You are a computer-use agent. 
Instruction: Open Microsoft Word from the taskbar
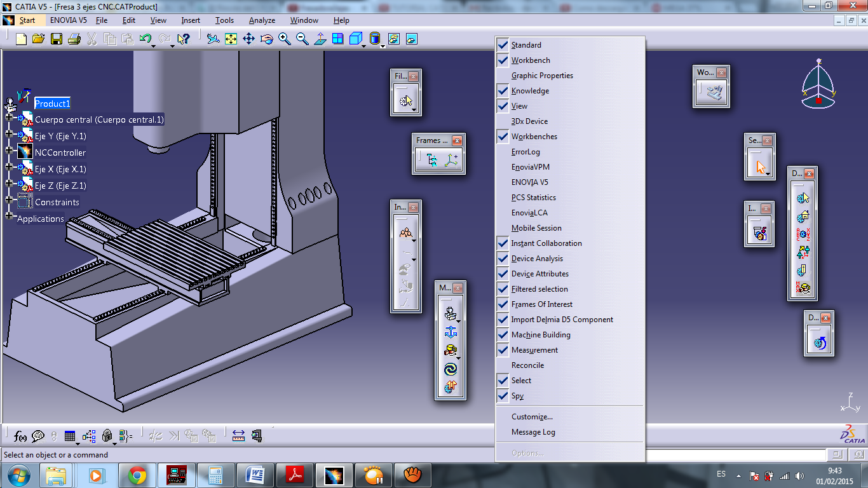(x=255, y=475)
